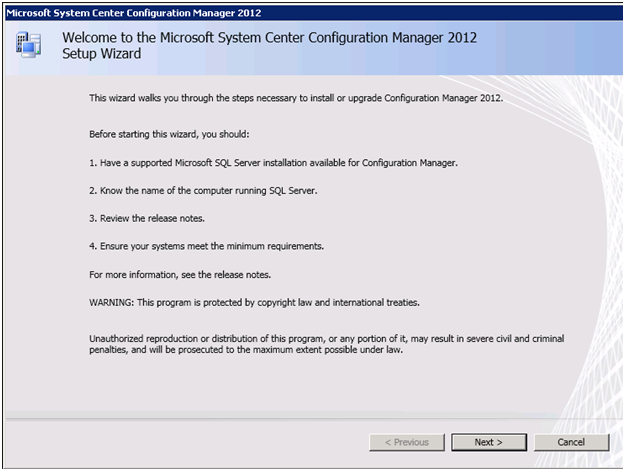The image size is (625, 471).
Task: Click the Next > button
Action: tap(489, 442)
